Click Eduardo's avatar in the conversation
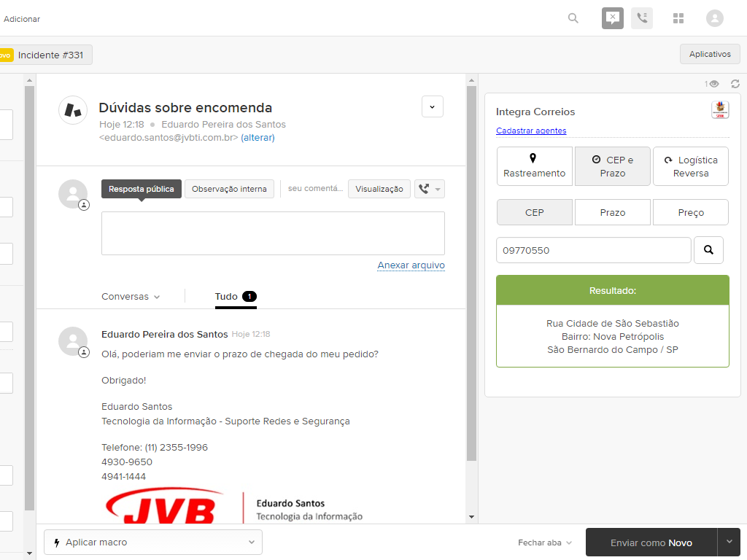The image size is (747, 560). pos(73,341)
